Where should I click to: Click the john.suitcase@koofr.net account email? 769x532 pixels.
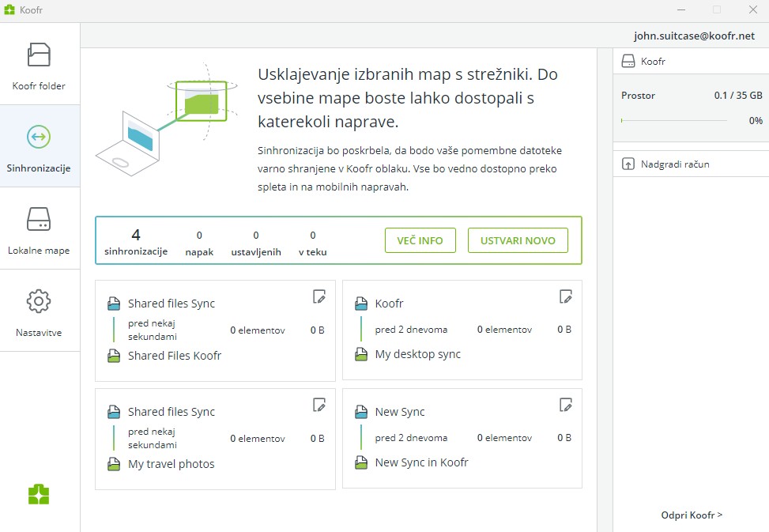[x=694, y=36]
